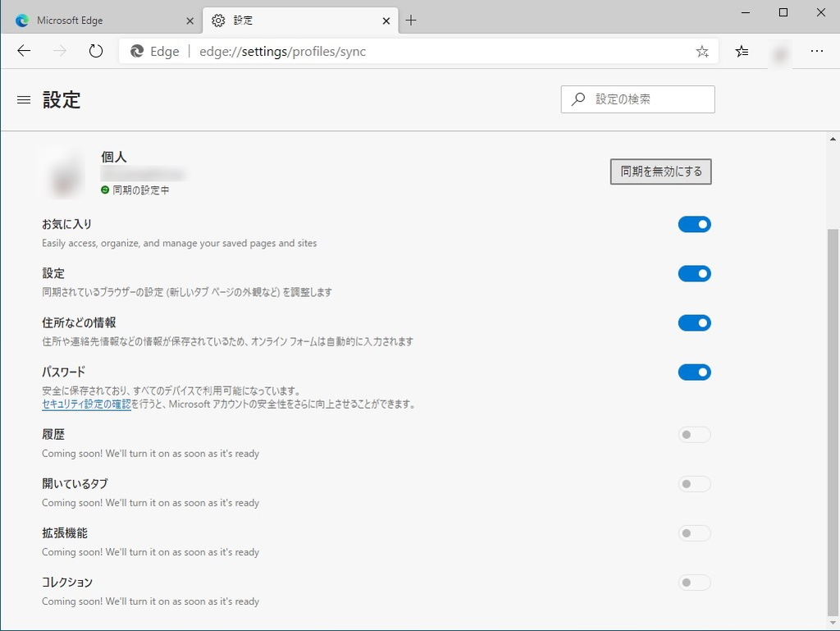Refresh the page with the reload icon

[96, 51]
